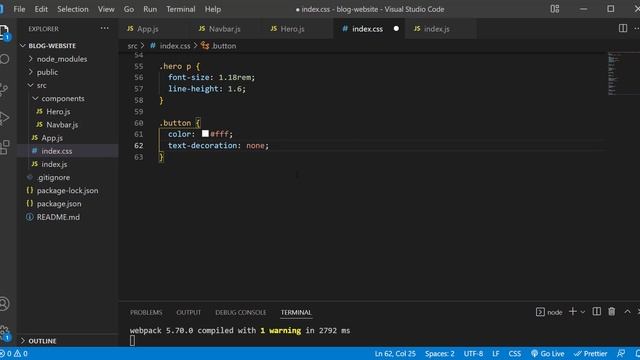This screenshot has height=360, width=640.
Task: Open the Go menu
Action: click(x=129, y=9)
